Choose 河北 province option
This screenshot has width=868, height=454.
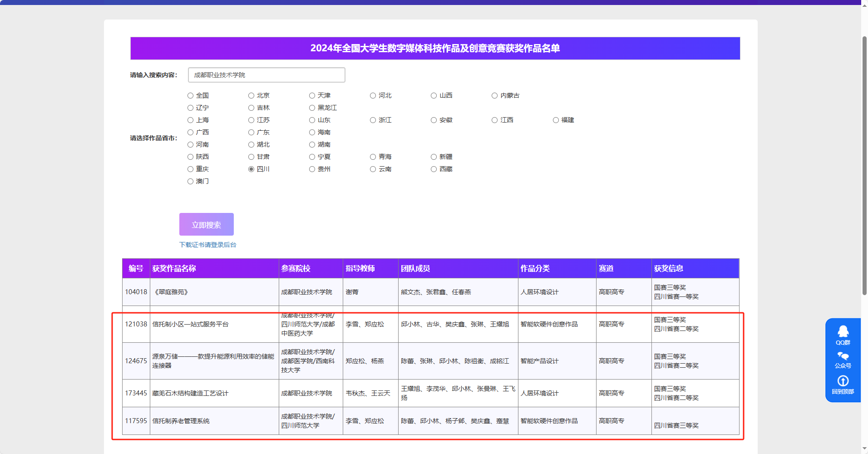(x=373, y=95)
